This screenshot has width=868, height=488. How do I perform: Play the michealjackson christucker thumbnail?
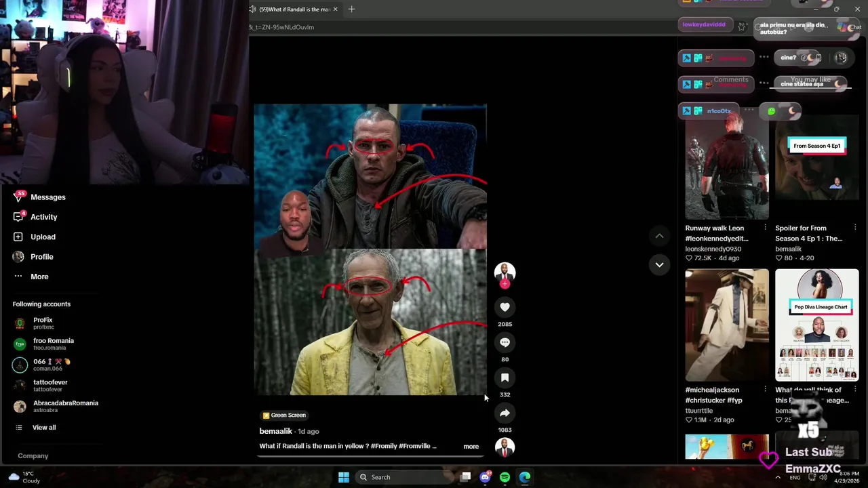point(727,325)
